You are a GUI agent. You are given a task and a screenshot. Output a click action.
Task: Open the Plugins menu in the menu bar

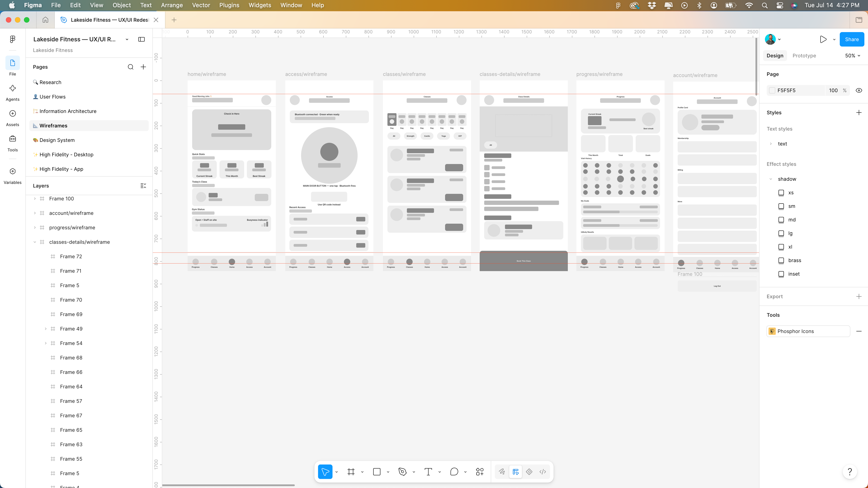pos(229,5)
